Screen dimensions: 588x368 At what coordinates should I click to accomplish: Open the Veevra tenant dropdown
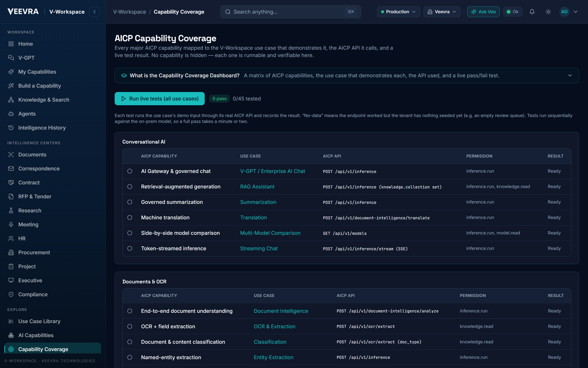[442, 12]
